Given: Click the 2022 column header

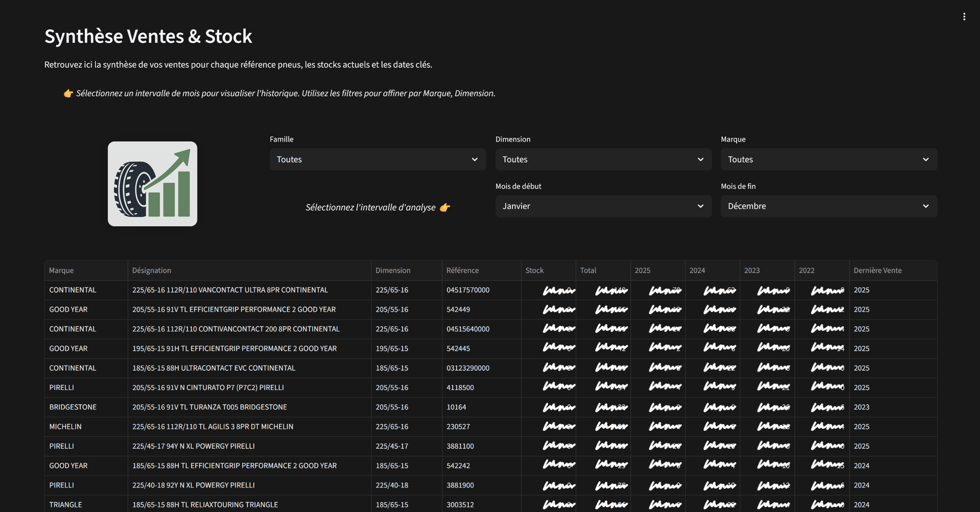Looking at the screenshot, I should click(x=807, y=270).
